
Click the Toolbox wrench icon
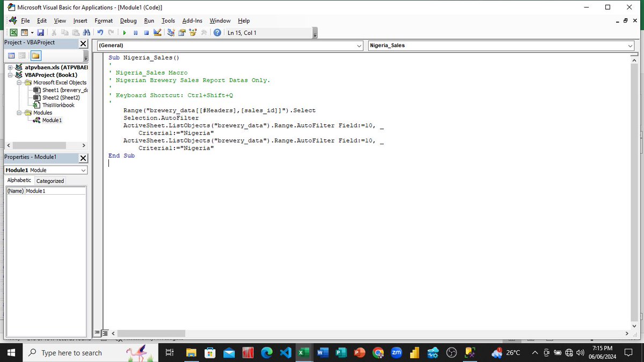point(203,33)
